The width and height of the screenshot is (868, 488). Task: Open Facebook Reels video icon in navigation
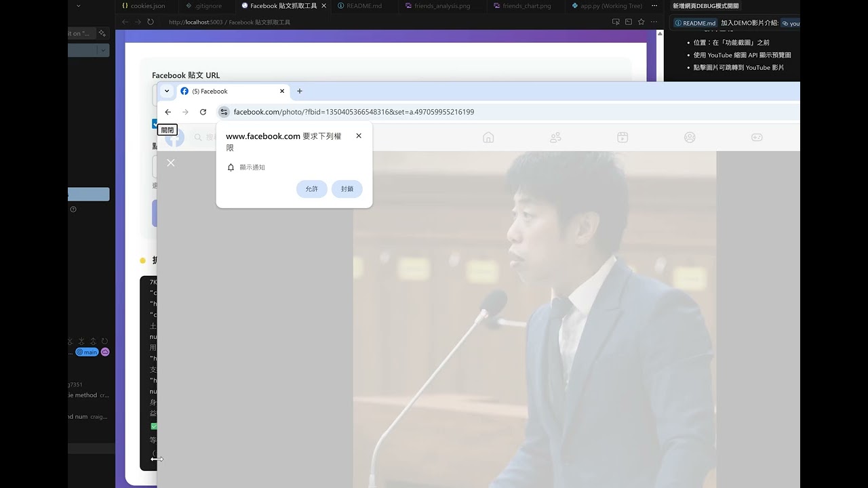tap(623, 138)
